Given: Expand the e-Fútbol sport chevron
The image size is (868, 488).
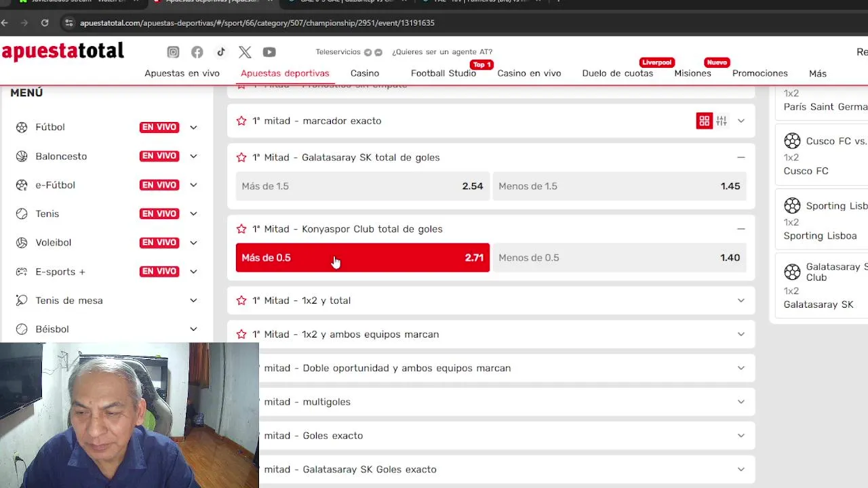Looking at the screenshot, I should (193, 185).
